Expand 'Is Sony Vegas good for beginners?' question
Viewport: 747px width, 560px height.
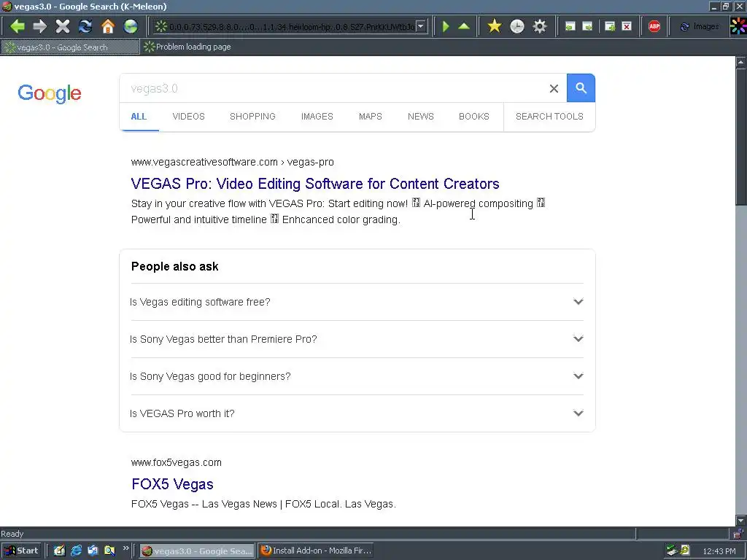(x=357, y=376)
